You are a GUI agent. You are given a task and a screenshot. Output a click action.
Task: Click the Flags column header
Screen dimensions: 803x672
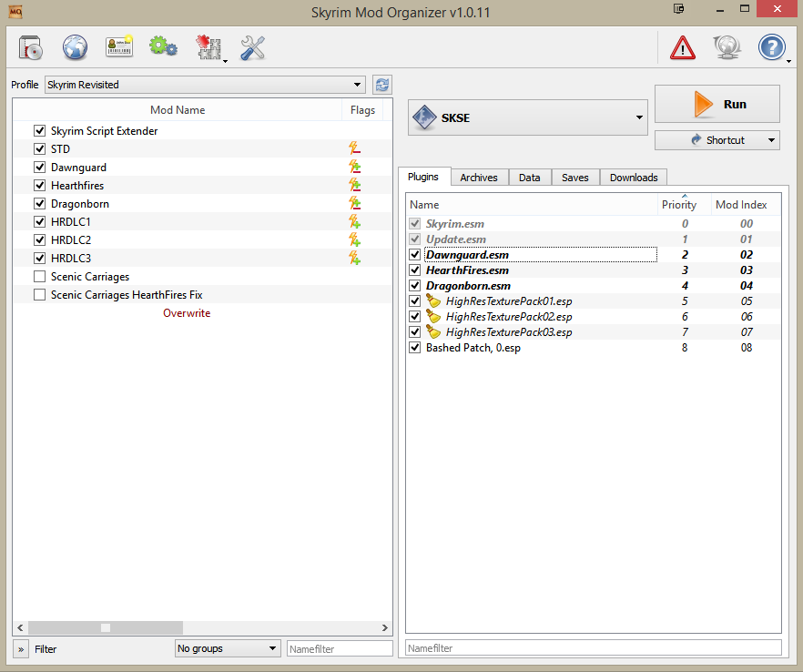[362, 109]
